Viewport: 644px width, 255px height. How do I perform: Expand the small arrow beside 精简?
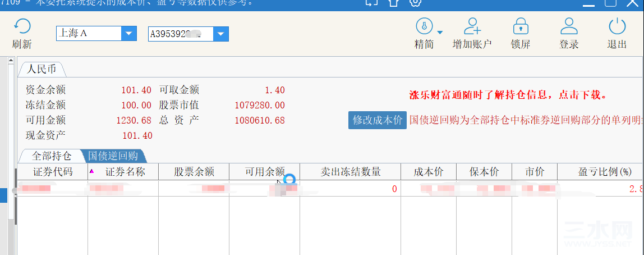tap(440, 32)
